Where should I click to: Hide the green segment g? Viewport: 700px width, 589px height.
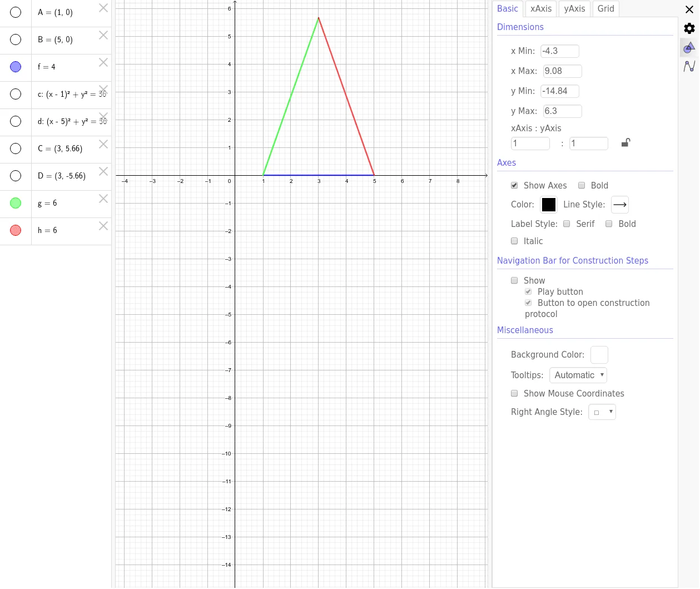pos(16,203)
